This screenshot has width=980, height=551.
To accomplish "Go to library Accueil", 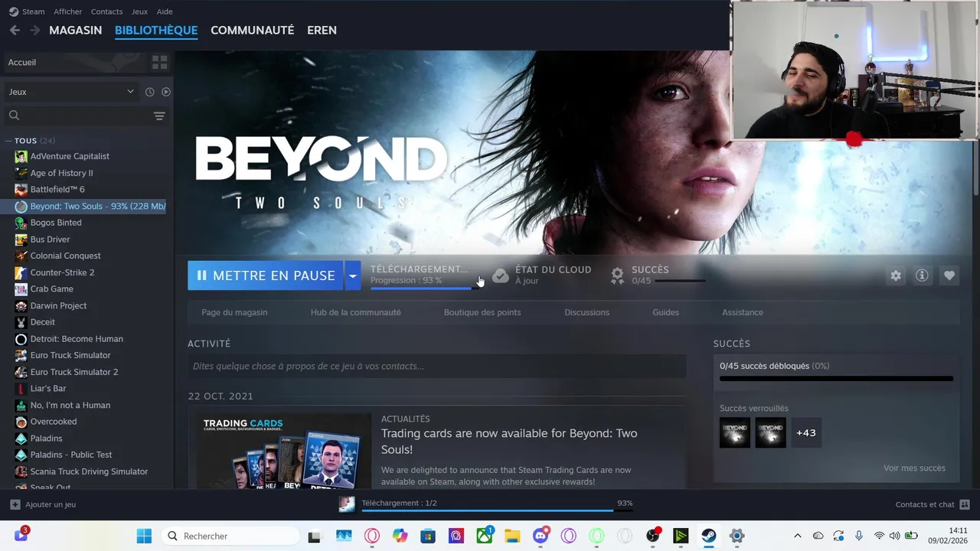I will [73, 62].
